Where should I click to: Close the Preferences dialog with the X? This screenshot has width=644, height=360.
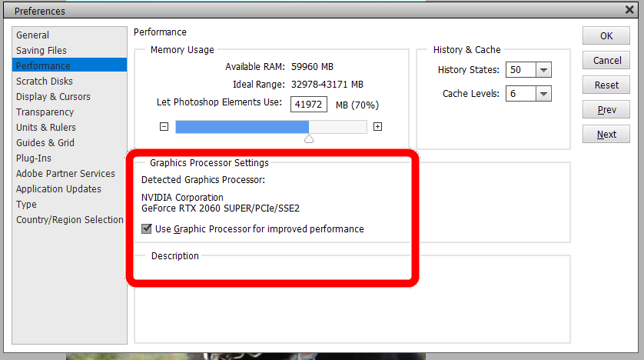[x=629, y=9]
